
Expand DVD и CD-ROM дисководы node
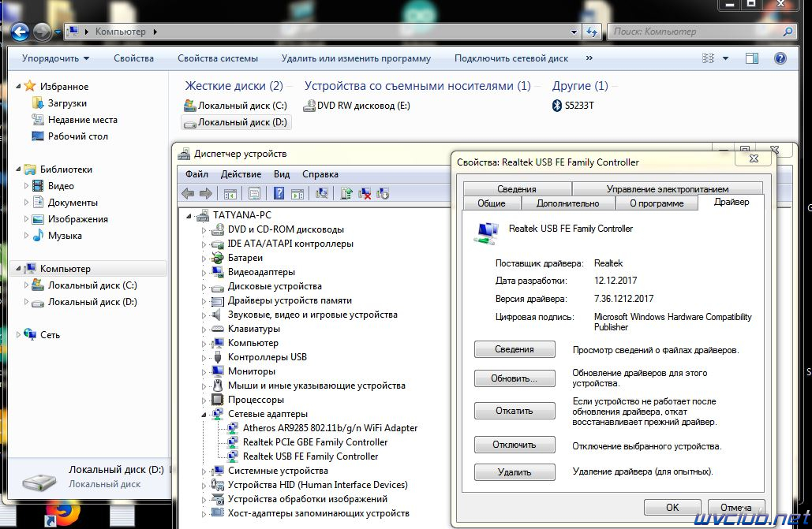[204, 230]
